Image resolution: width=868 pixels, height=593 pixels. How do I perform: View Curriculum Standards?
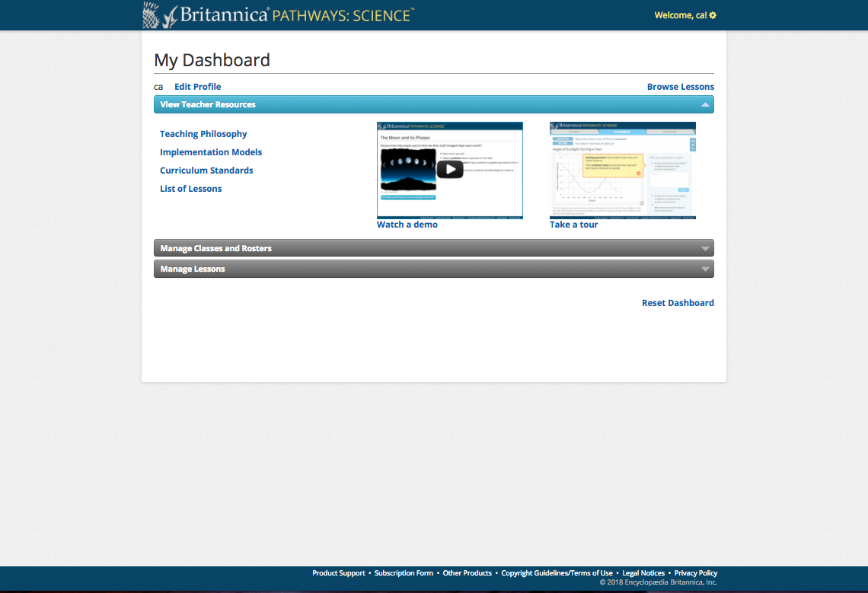coord(206,171)
